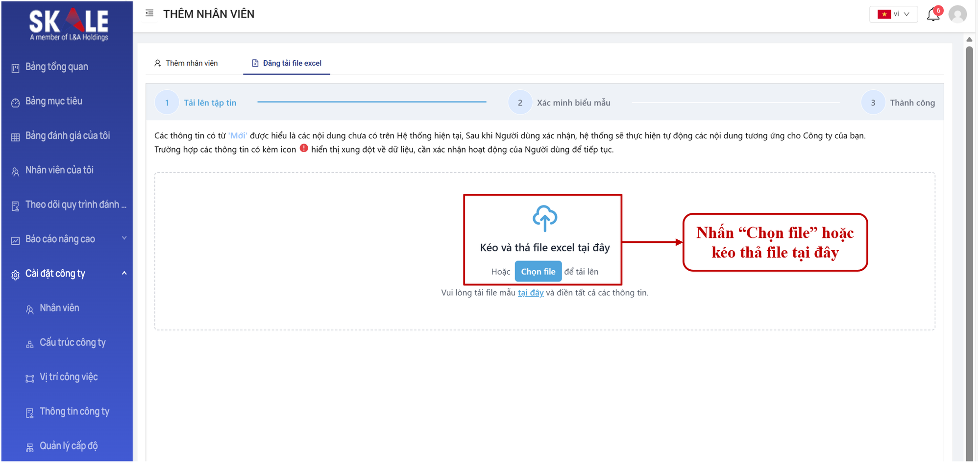Click the hamburger menu collapse icon
Viewport: 980px width, 464px height.
(149, 13)
